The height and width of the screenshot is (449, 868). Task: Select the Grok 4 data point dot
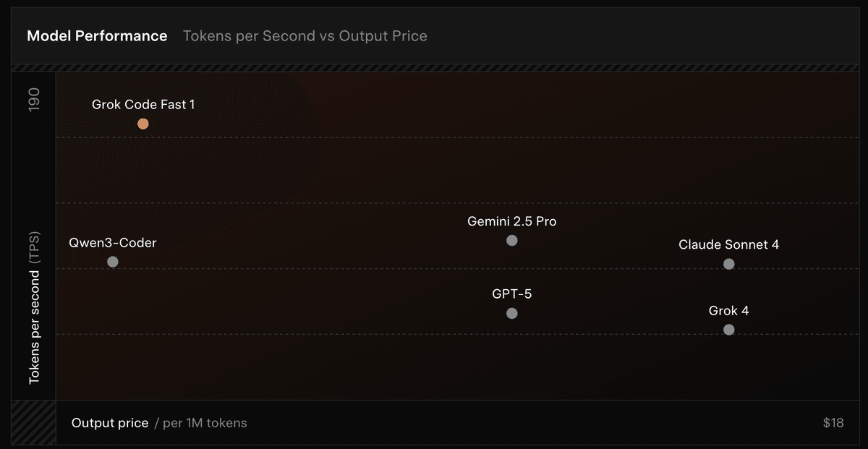[729, 330]
